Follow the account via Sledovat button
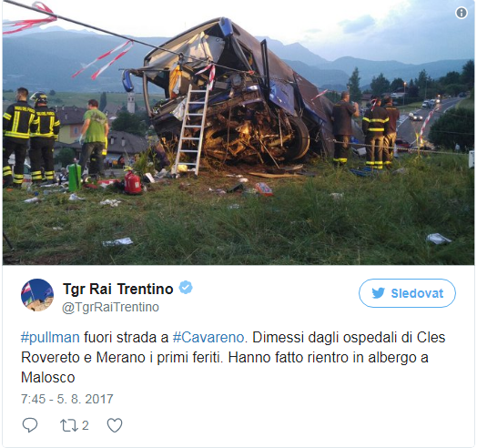 [x=407, y=293]
